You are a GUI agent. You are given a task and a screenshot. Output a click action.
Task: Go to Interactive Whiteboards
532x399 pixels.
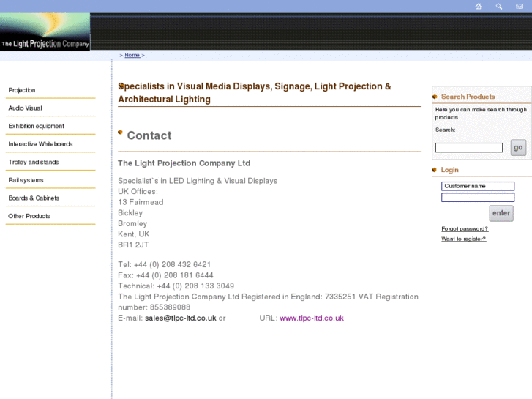(40, 144)
